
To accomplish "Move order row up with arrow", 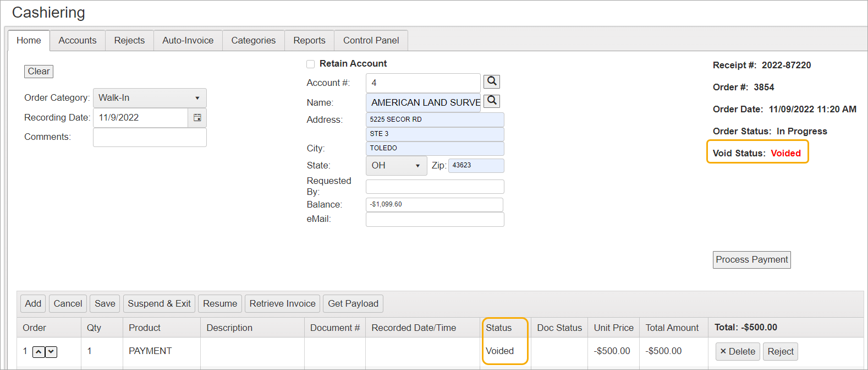I will tap(39, 352).
